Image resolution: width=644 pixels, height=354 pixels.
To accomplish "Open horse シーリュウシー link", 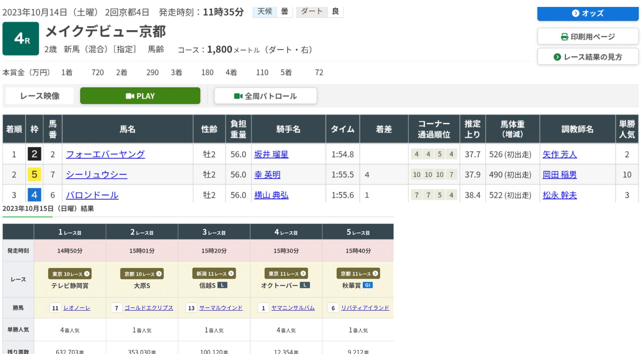I will pos(96,175).
